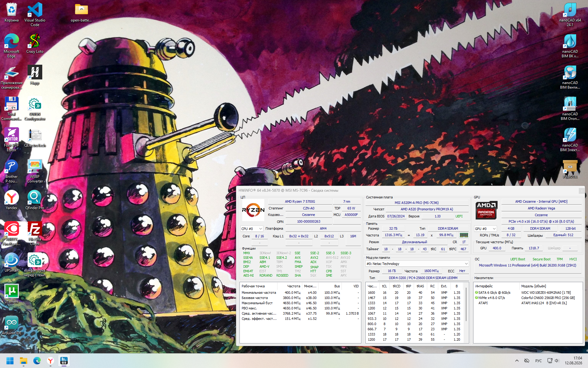This screenshot has width=588, height=368.
Task: Launch UPSmart desktop shortcut
Action: (12, 262)
